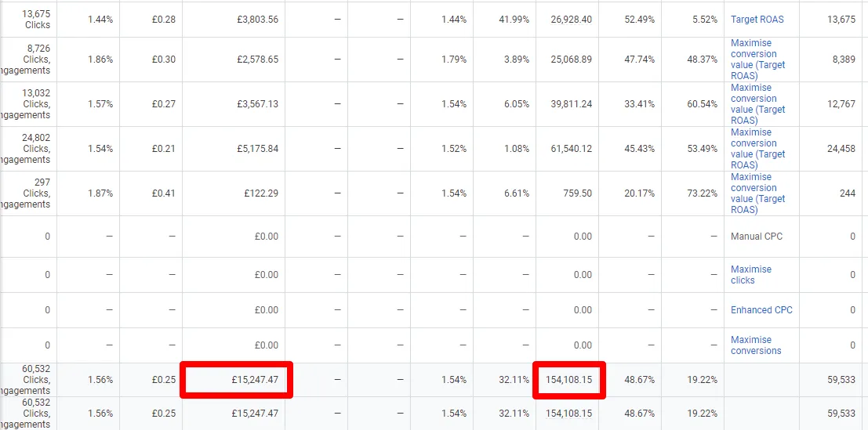This screenshot has height=430, width=868.
Task: Open the Maximise clicks bid strategy link
Action: [x=750, y=275]
